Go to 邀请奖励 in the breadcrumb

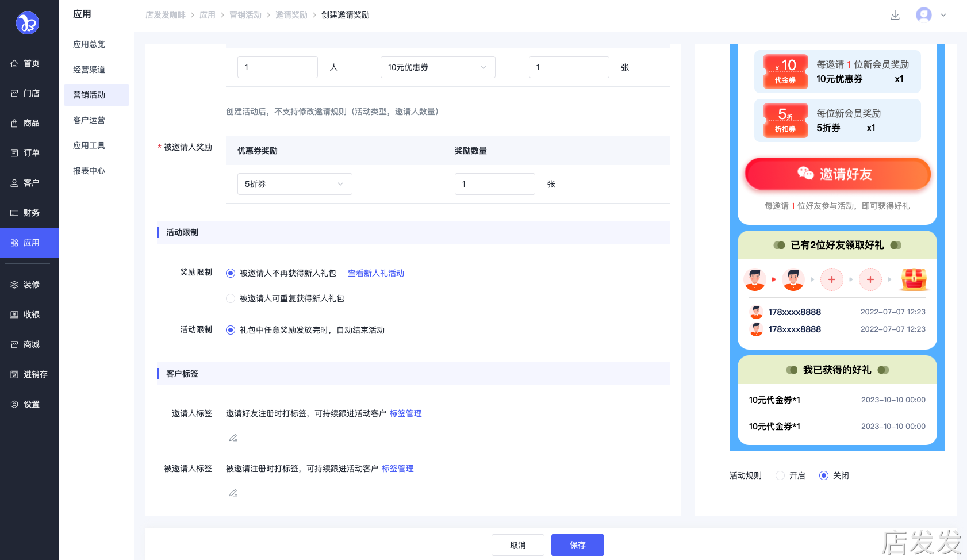coord(291,15)
